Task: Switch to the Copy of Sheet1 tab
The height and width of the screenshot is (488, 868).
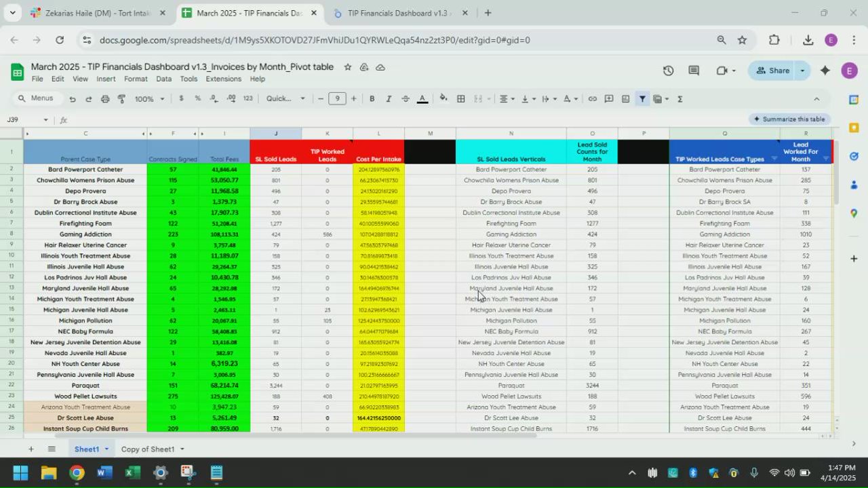Action: [x=148, y=449]
